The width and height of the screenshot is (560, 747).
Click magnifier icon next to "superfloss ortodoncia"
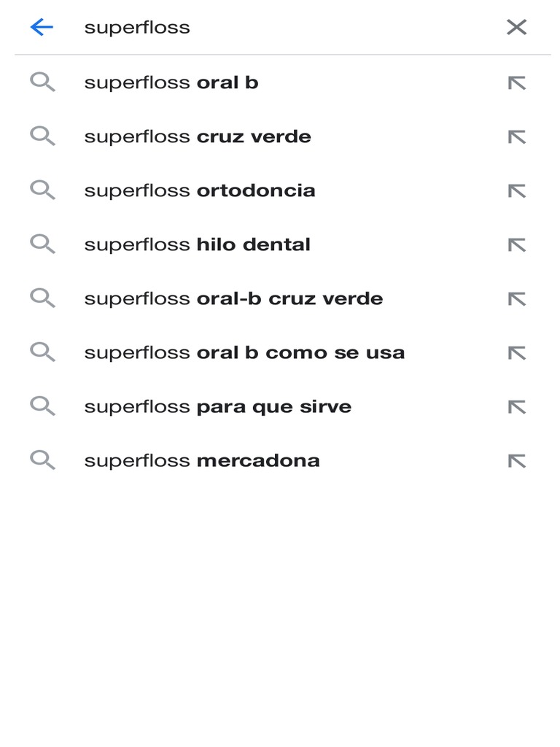pyautogui.click(x=42, y=190)
